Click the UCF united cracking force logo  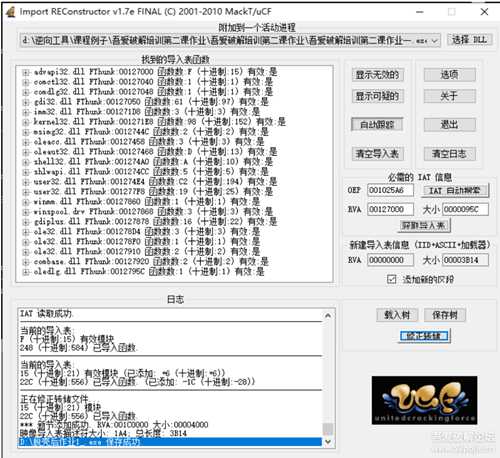click(424, 400)
